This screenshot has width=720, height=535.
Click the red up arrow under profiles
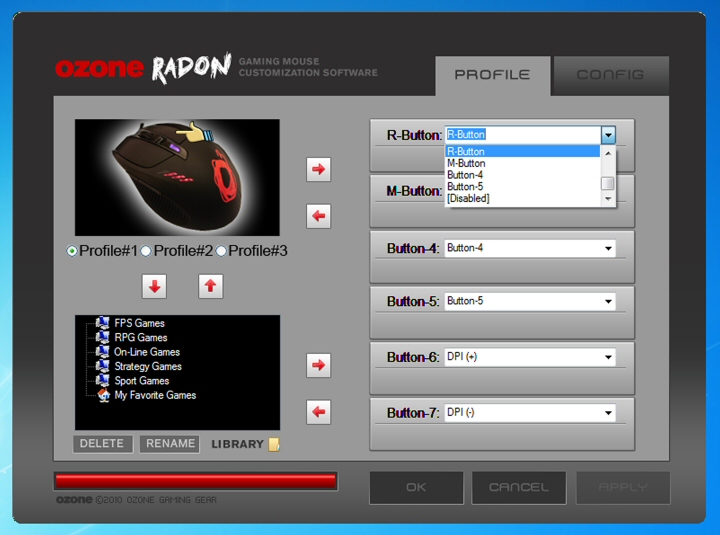(x=211, y=287)
